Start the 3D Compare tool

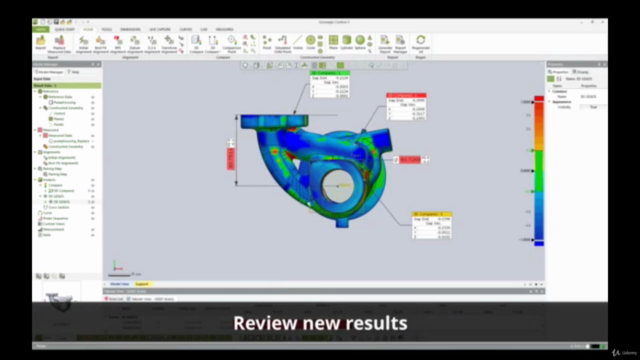(196, 44)
